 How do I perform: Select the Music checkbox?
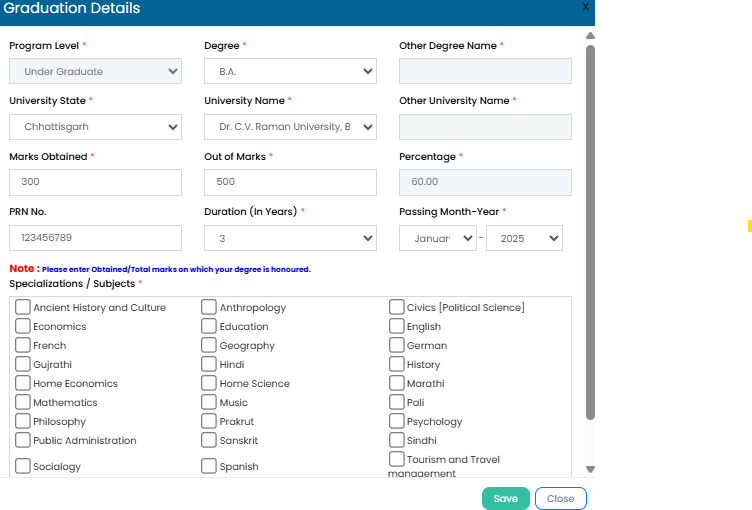pyautogui.click(x=209, y=402)
